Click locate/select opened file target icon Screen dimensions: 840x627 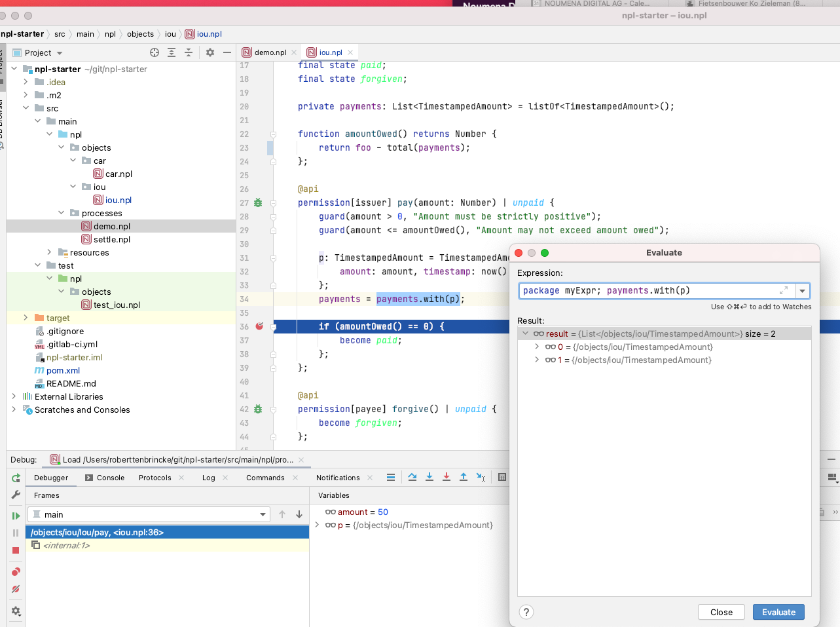click(155, 52)
